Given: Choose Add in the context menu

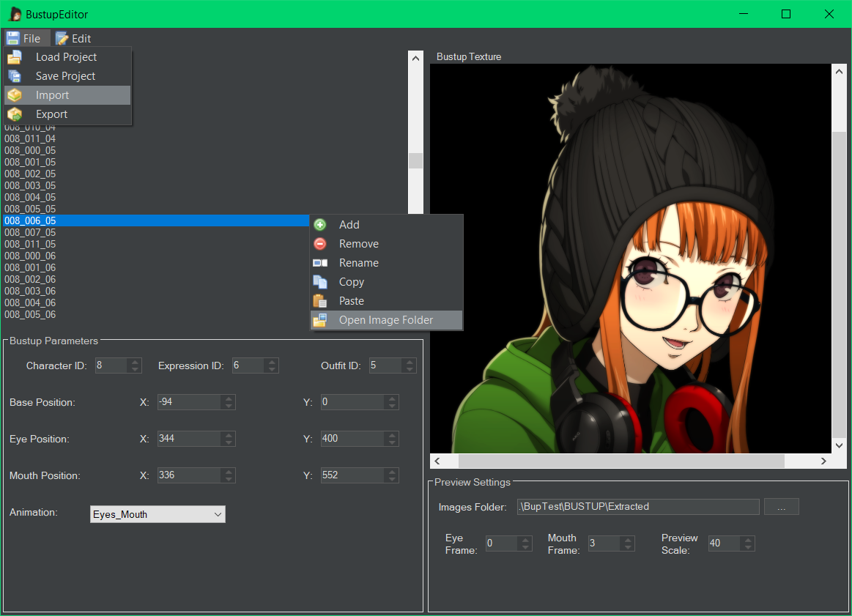Looking at the screenshot, I should (x=386, y=225).
